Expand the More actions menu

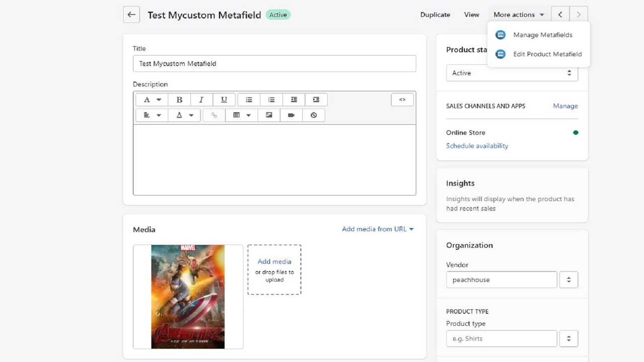(x=518, y=14)
